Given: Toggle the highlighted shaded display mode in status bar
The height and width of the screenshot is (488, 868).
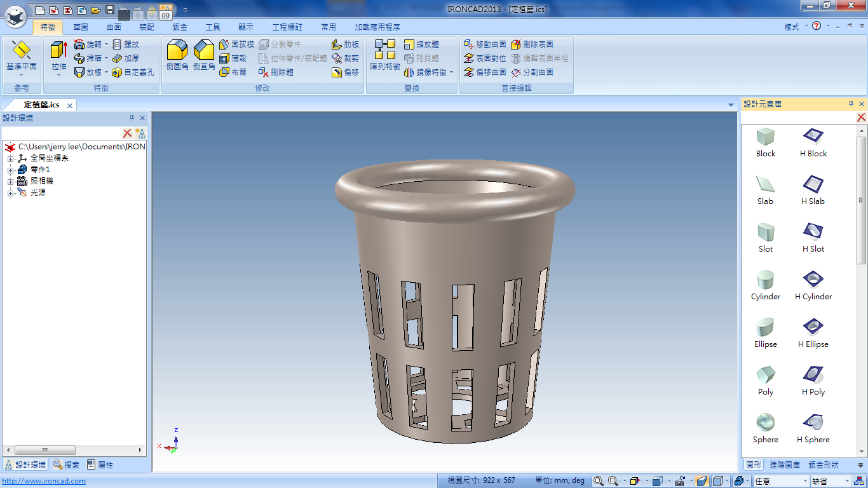Looking at the screenshot, I should [x=702, y=481].
